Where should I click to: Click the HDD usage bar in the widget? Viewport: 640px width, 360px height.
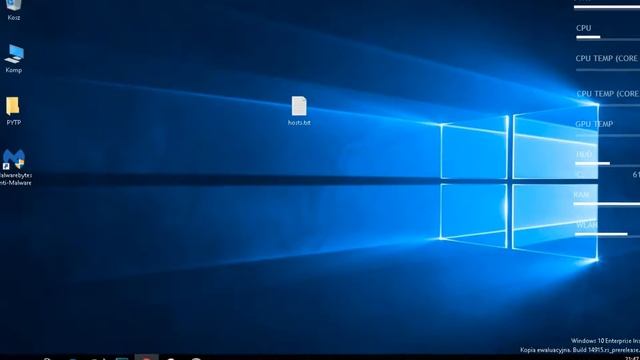pos(607,164)
